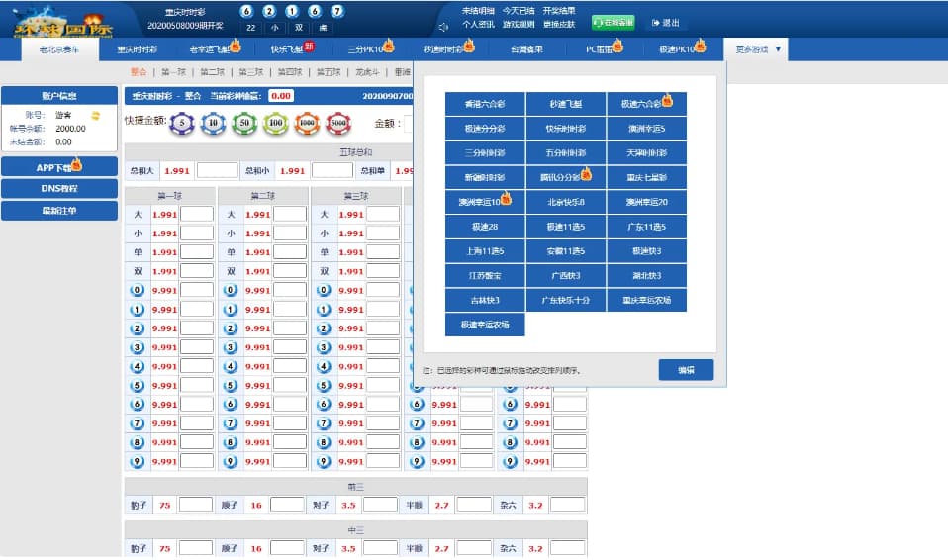Viewport: 948px width, 560px height.
Task: Pick the red 5000 chip
Action: (x=338, y=124)
